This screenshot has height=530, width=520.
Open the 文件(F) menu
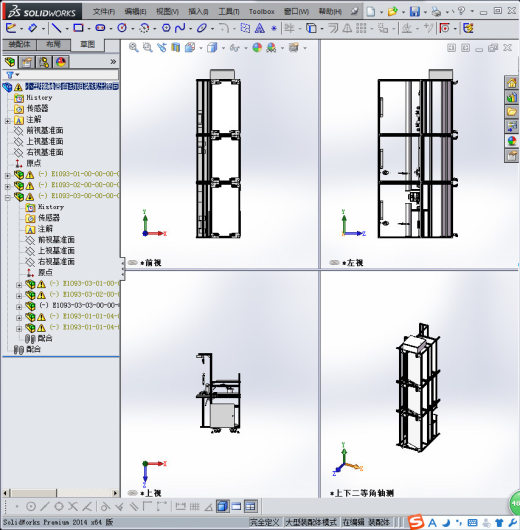coord(104,11)
